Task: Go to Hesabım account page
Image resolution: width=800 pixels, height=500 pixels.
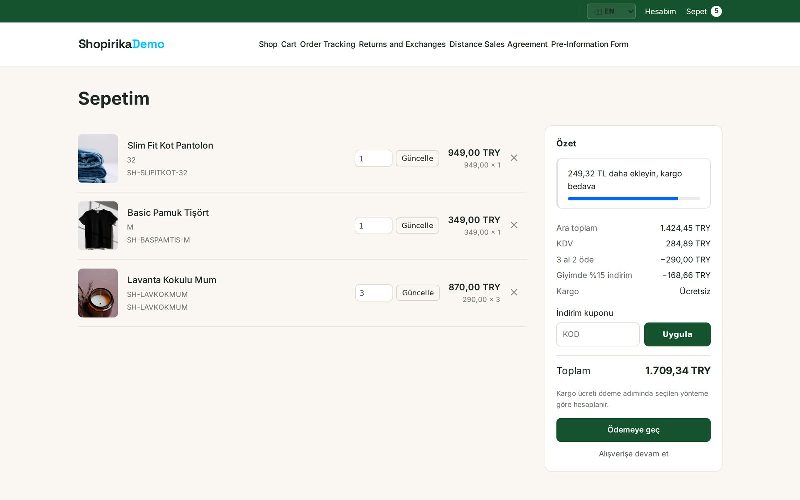Action: coord(660,11)
